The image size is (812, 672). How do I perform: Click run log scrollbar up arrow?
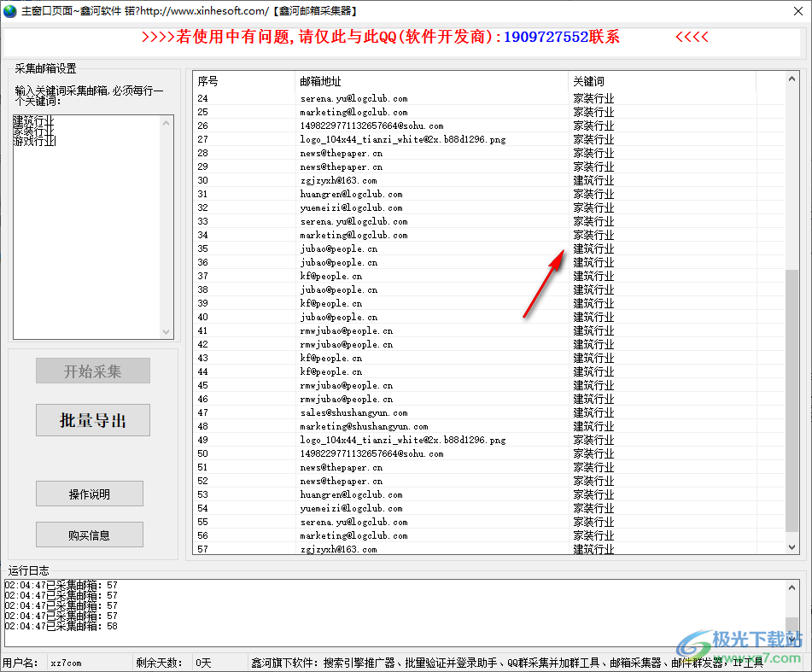click(792, 587)
